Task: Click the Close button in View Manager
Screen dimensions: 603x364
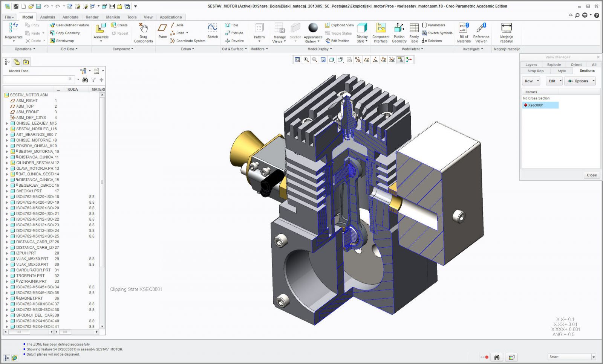Action: 591,175
